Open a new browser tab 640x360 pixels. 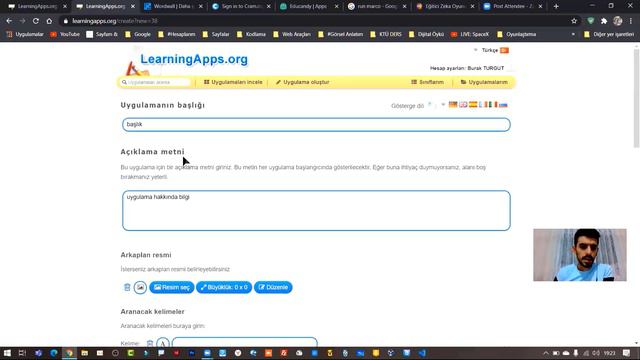(556, 7)
